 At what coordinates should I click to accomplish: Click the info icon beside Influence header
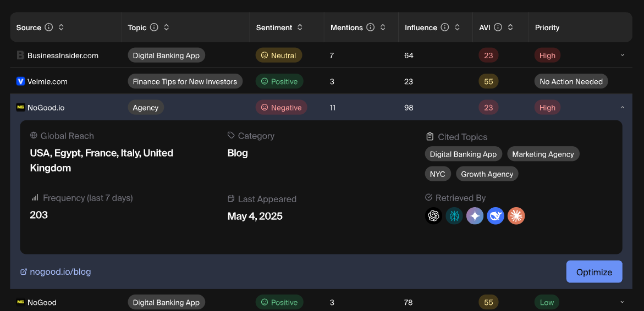click(445, 27)
